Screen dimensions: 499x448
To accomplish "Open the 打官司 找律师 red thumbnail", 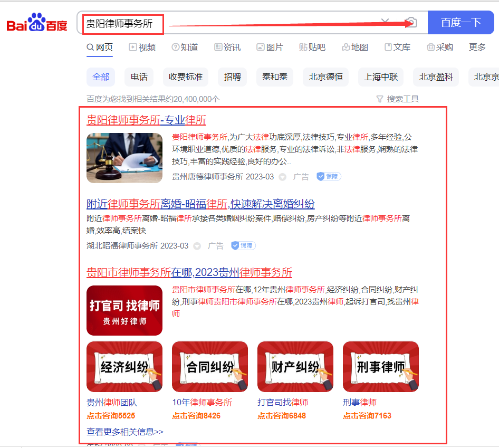I will (124, 310).
